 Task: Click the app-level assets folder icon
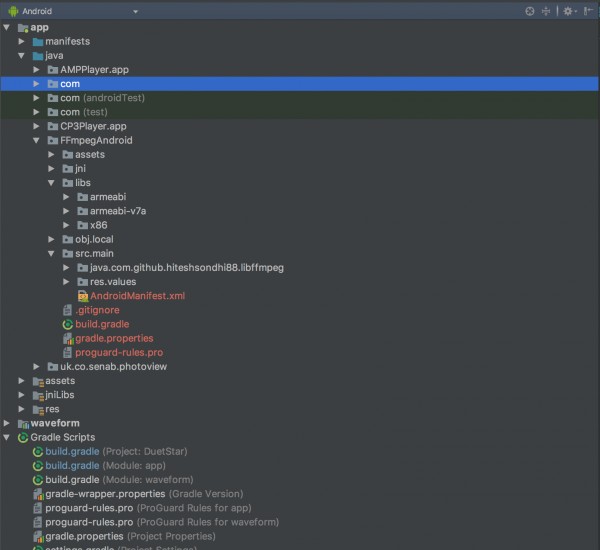(x=38, y=381)
